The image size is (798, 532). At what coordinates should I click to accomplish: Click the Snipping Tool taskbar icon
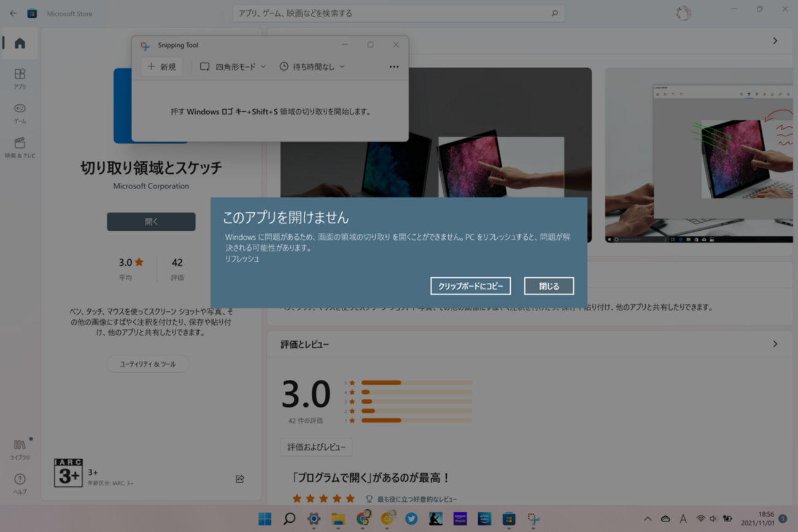click(533, 519)
